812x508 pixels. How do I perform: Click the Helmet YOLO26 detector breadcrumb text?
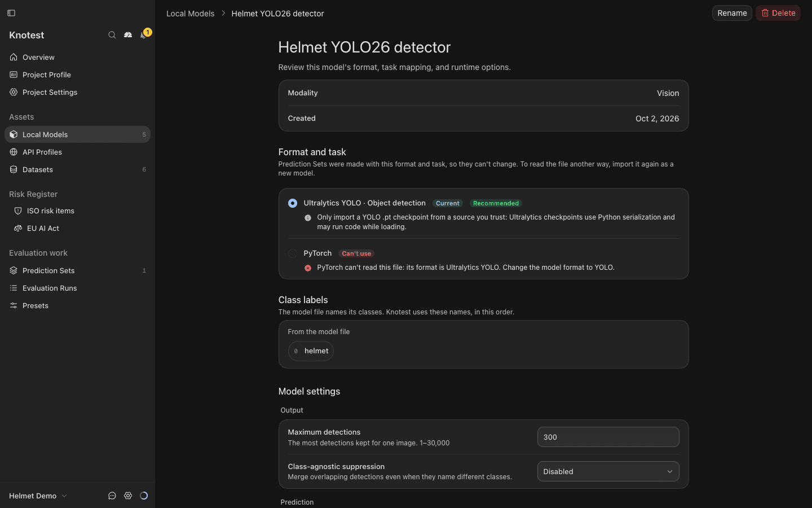coord(277,14)
